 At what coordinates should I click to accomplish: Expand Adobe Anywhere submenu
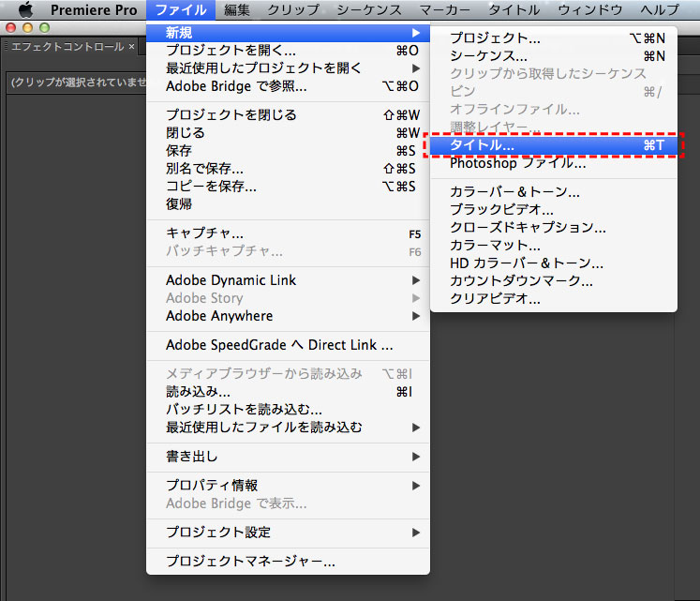[288, 316]
